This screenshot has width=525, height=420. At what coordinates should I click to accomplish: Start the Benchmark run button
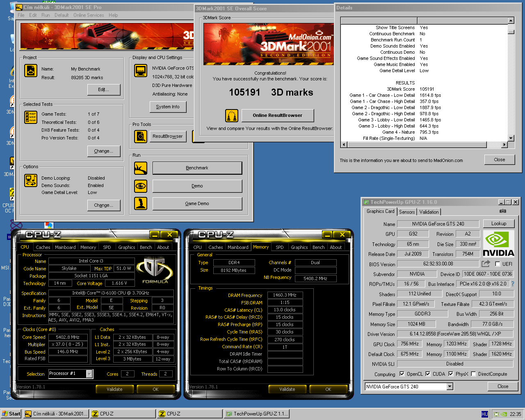tap(197, 168)
